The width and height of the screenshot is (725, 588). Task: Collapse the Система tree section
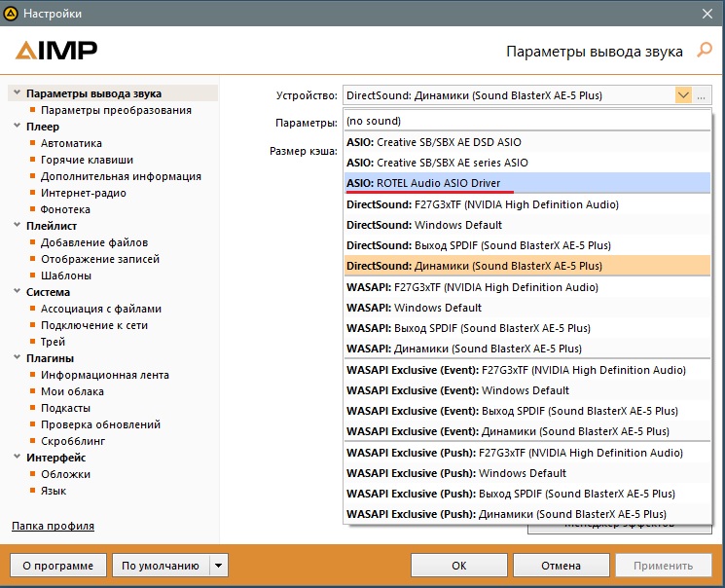[17, 291]
